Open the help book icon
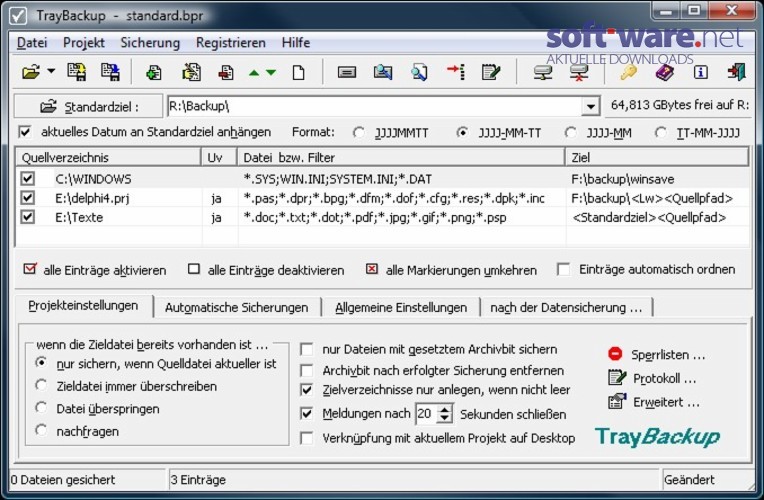This screenshot has width=764, height=500. click(665, 73)
